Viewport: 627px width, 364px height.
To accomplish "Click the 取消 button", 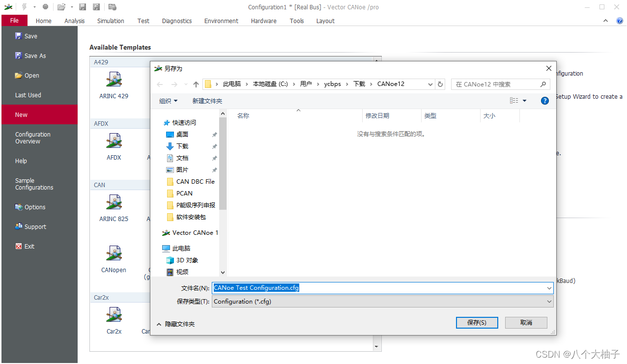I will coord(526,322).
